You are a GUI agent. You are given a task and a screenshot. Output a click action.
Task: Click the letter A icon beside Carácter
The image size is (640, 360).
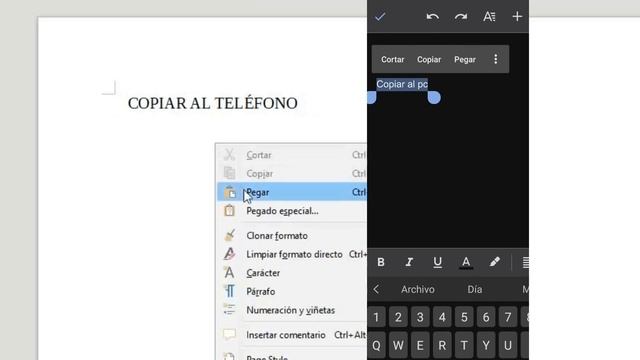pyautogui.click(x=229, y=273)
